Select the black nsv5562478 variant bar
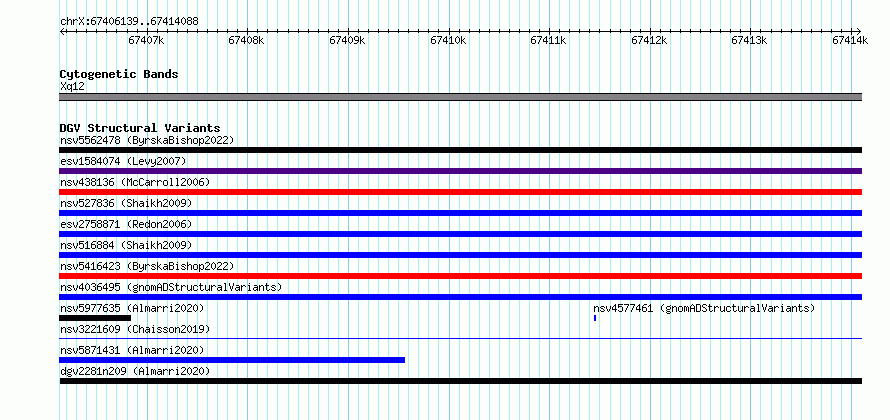 (460, 150)
